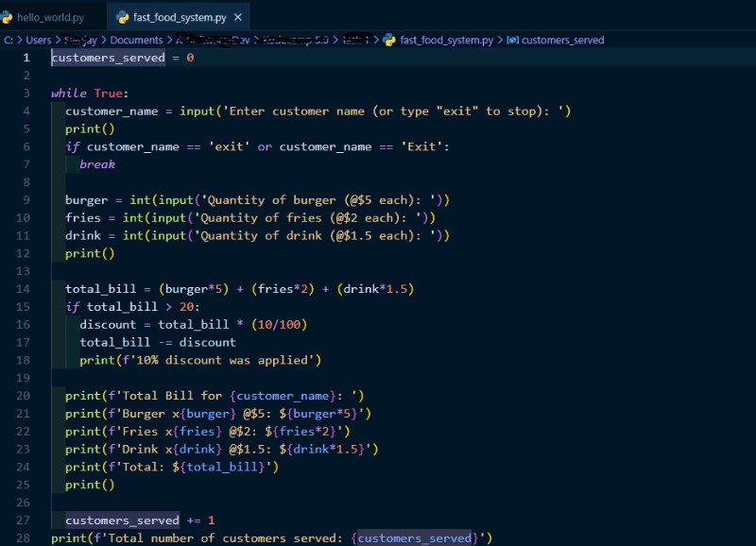Click 'if total_bill > 20:' statement
The height and width of the screenshot is (546, 756).
pos(132,307)
